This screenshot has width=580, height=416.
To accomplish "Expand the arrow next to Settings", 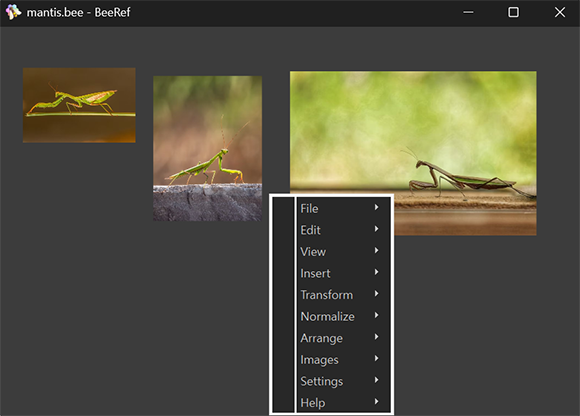I will click(x=376, y=380).
